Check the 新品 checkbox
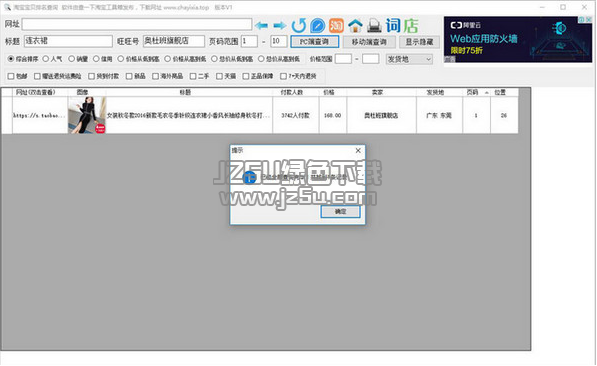 tap(129, 76)
